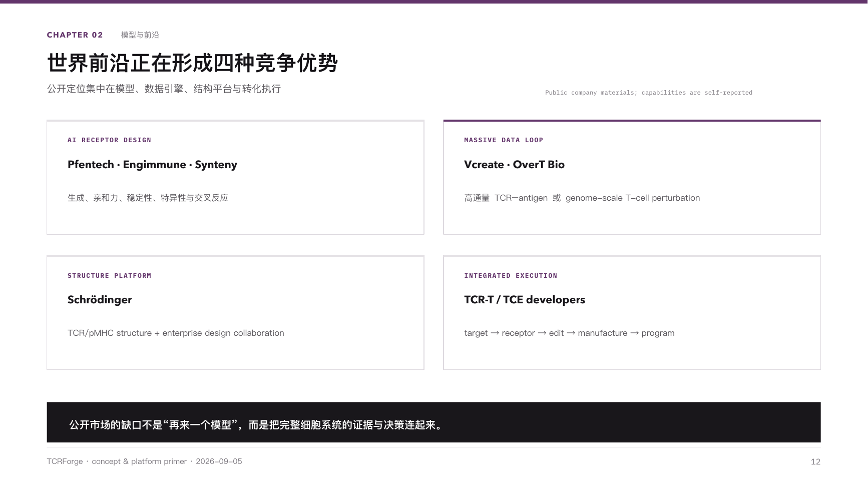The image size is (868, 488).
Task: Click the text '高通量 TCR–antigen 或 genome-scale T-cell perturbation'
Action: (x=582, y=198)
